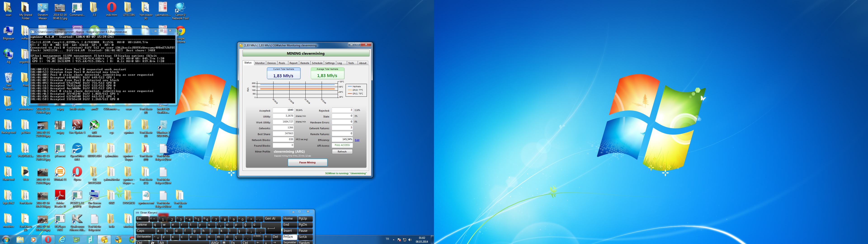Screen dimensions: 868x244
Task: Click the Best Share value field
Action: (x=283, y=134)
